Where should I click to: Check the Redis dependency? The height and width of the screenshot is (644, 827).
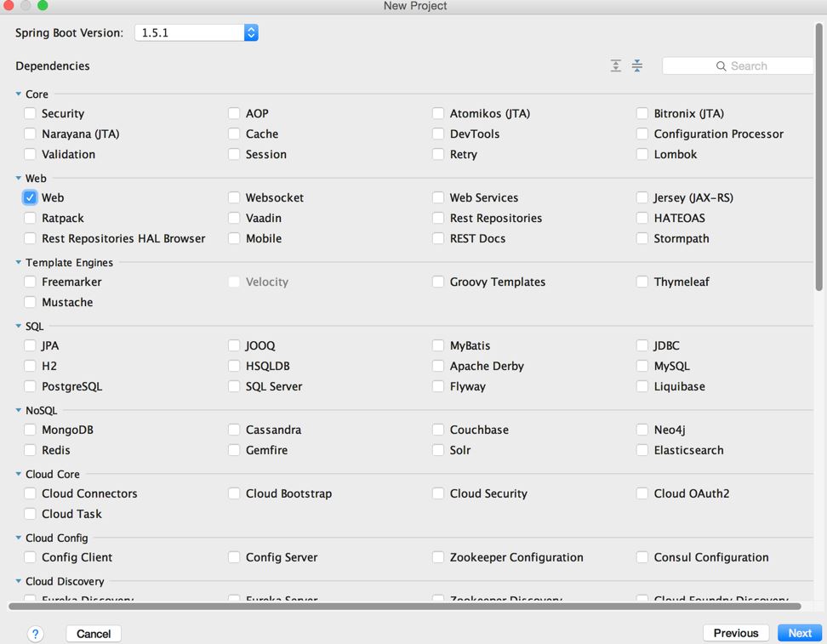(30, 450)
